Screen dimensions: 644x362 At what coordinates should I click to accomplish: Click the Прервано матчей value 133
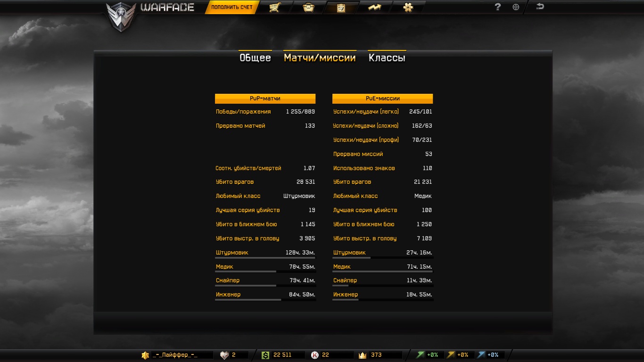[x=310, y=126]
